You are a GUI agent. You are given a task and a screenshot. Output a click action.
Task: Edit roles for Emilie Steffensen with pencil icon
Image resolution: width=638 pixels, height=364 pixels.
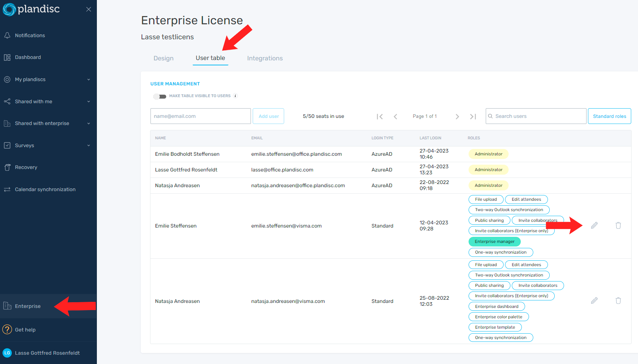[x=594, y=225]
